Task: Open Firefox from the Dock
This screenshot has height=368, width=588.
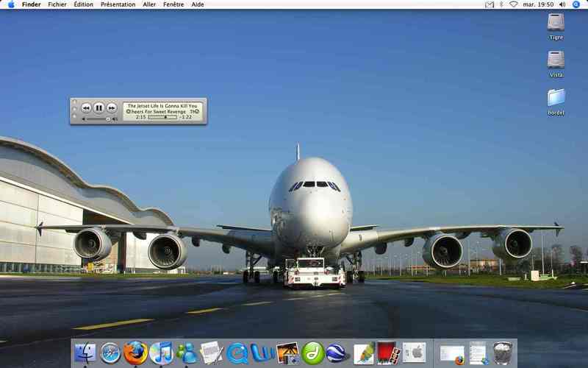Action: click(135, 353)
